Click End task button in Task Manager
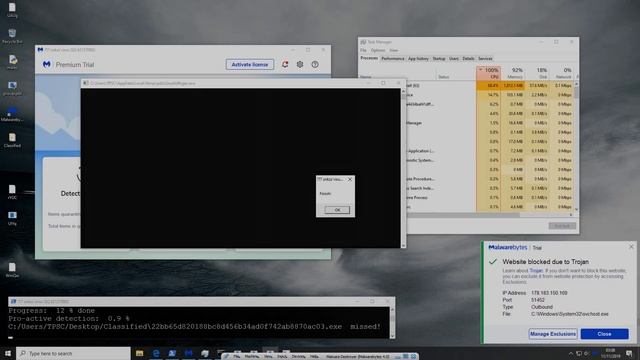 [562, 226]
